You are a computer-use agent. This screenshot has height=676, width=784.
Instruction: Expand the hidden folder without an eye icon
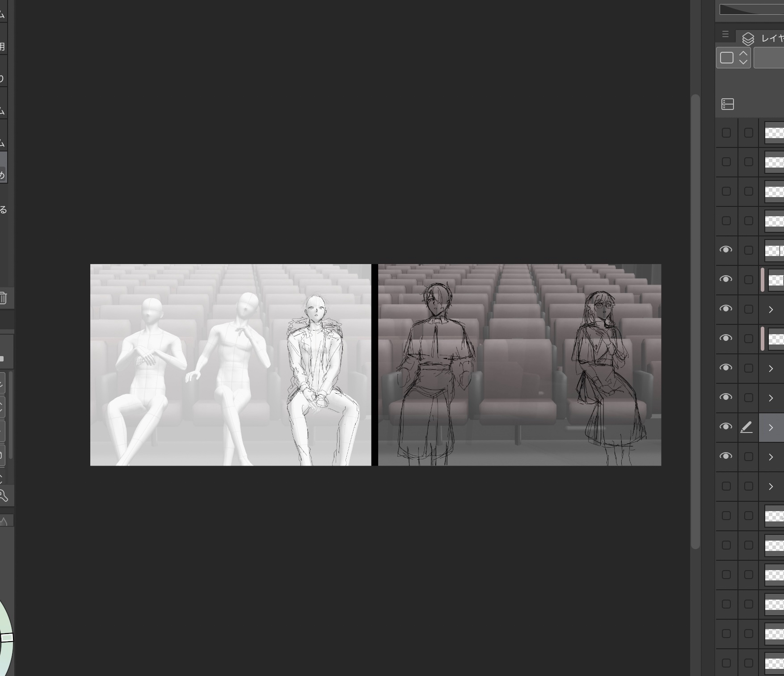771,487
